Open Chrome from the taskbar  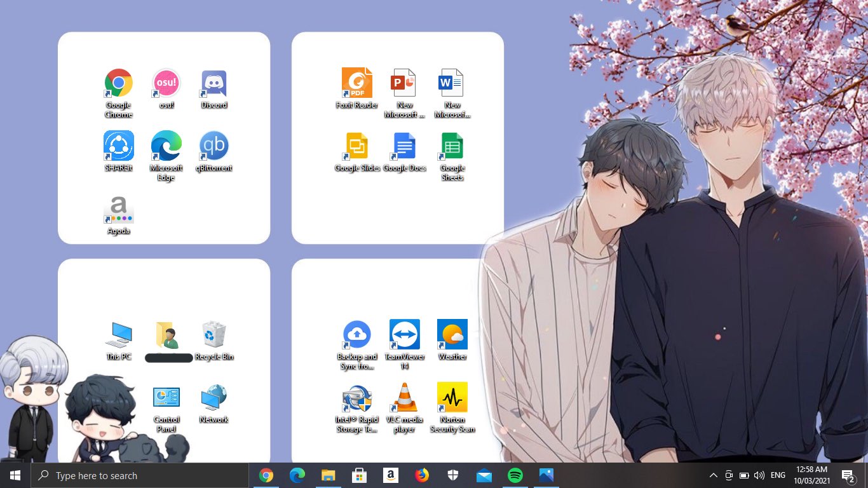pos(266,475)
